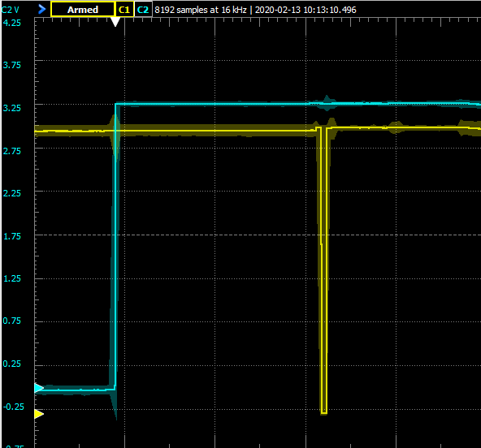This screenshot has width=481, height=448.
Task: Toggle the C2 channel button
Action: 143,10
